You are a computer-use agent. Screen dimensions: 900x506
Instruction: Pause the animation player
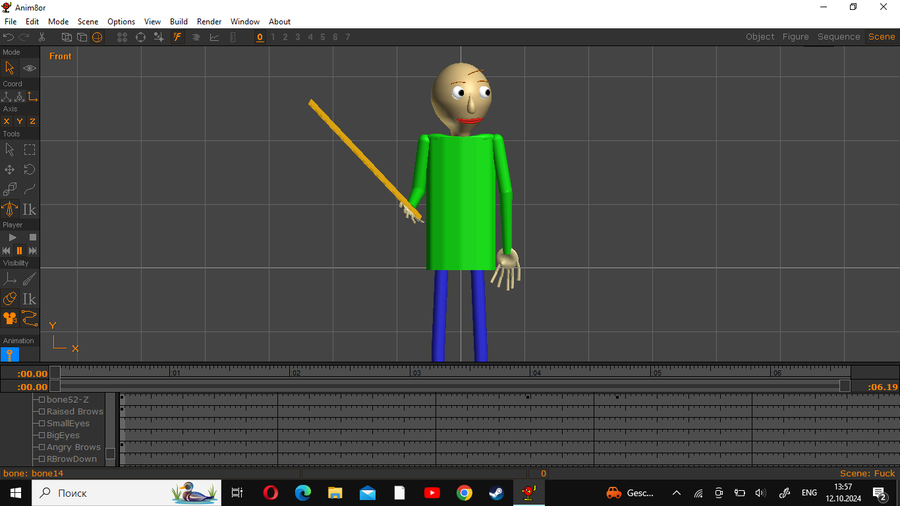click(20, 251)
